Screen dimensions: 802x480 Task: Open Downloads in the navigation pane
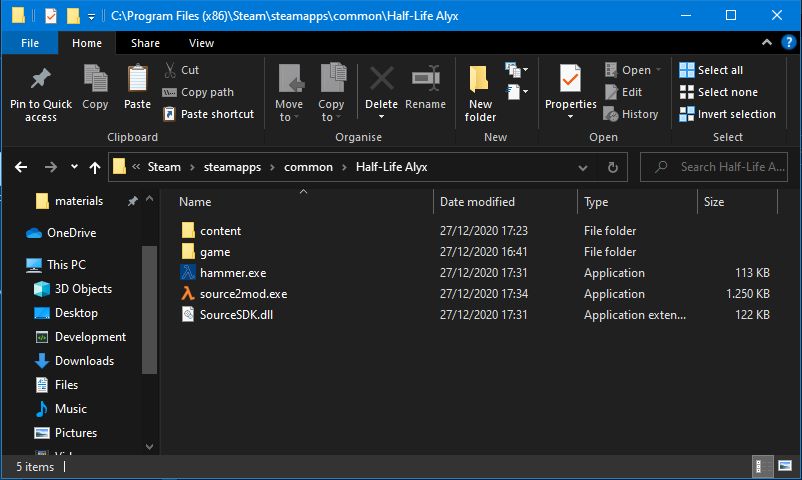pyautogui.click(x=74, y=361)
